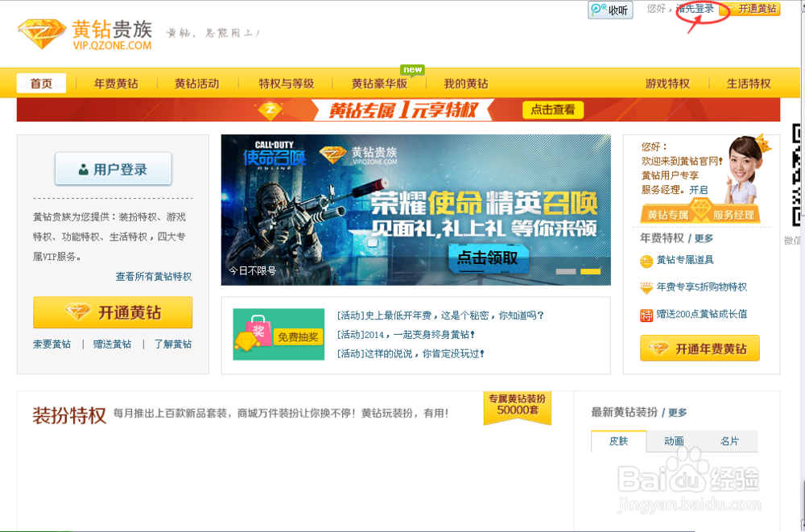Open 年费专享5折购物特权 link
This screenshot has width=805, height=532.
click(702, 287)
